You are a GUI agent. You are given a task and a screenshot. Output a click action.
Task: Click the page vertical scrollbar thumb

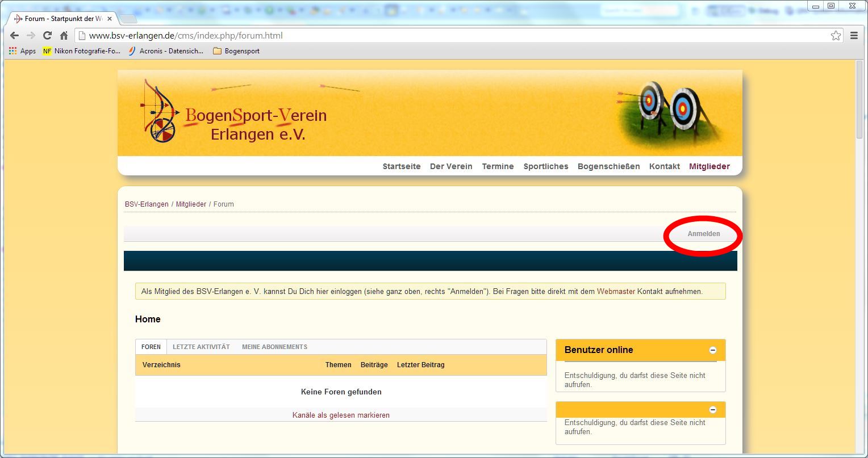click(x=859, y=100)
